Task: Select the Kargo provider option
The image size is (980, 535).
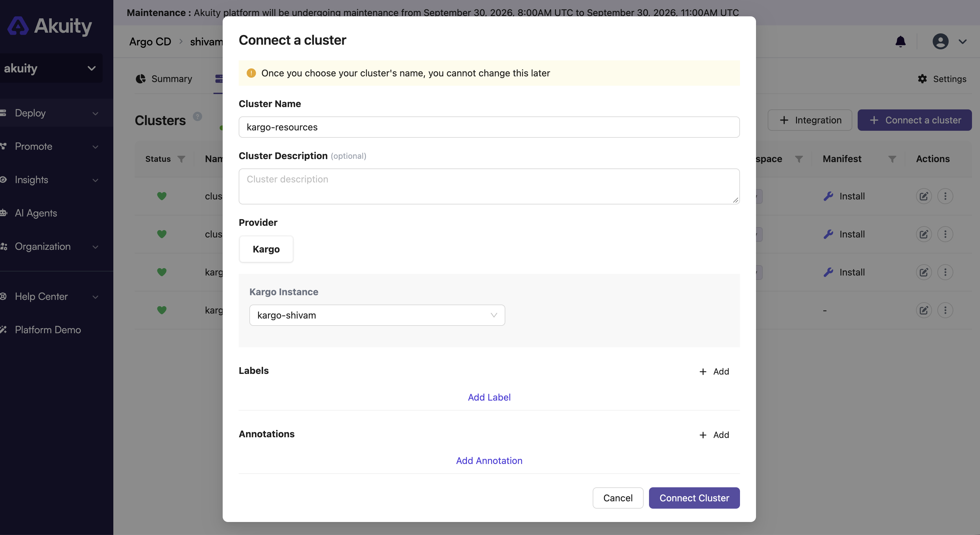Action: (266, 249)
